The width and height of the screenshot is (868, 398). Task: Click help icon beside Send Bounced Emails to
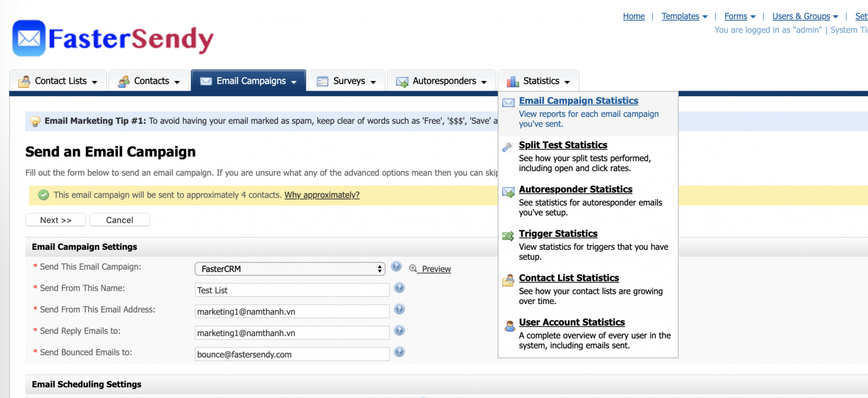(399, 352)
